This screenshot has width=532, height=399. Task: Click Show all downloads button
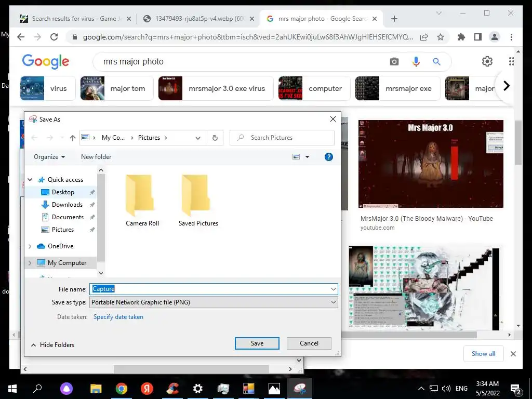pos(483,353)
